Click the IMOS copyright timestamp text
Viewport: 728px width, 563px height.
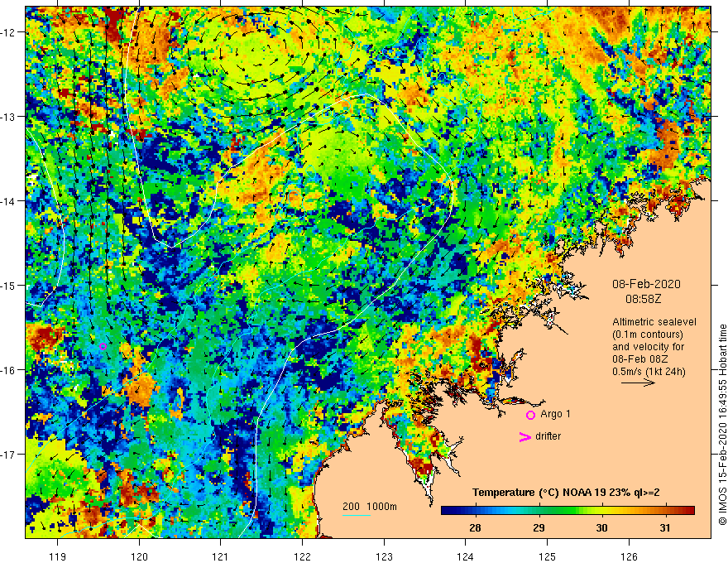(x=722, y=425)
